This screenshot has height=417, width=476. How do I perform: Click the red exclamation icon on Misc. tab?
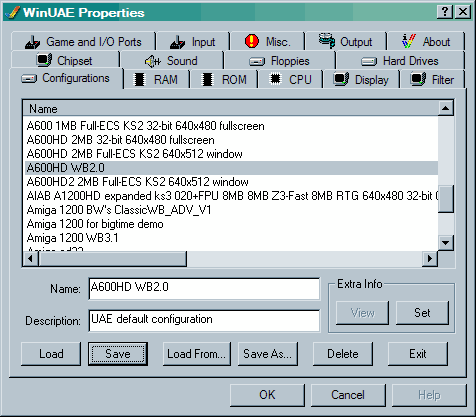click(252, 41)
